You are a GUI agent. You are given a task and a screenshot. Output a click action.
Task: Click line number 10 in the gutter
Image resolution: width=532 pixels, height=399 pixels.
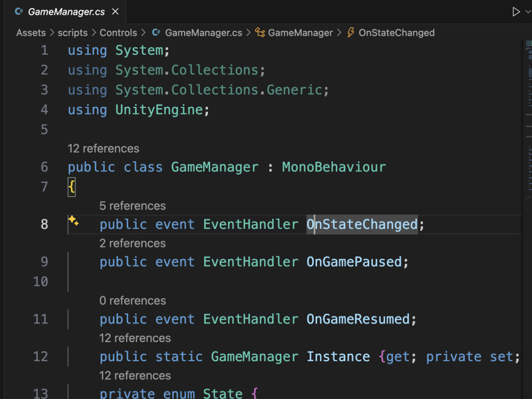pos(41,281)
